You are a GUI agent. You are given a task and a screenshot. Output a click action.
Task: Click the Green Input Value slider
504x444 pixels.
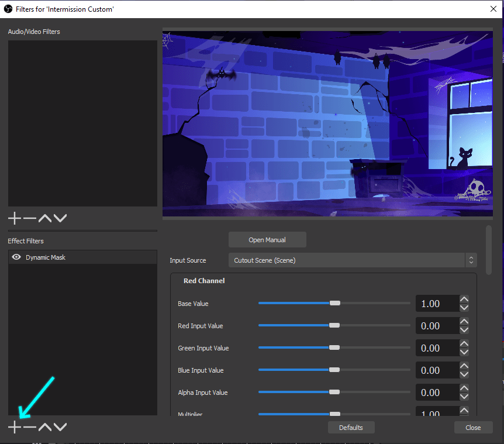pyautogui.click(x=334, y=347)
